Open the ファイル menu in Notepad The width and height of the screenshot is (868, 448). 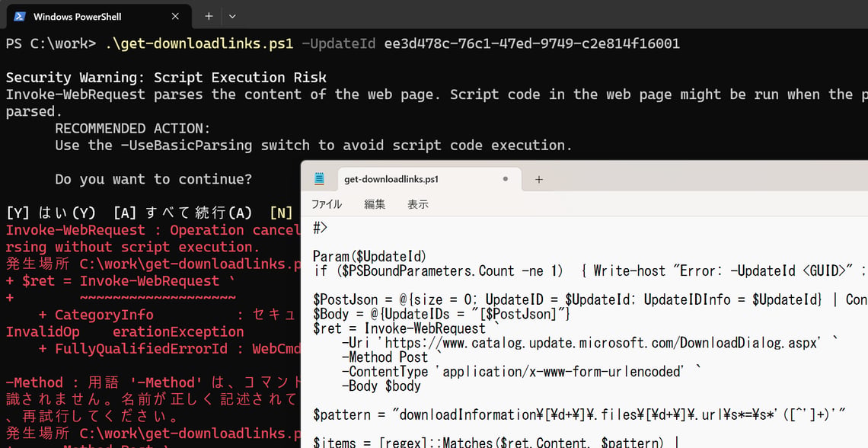pyautogui.click(x=327, y=204)
